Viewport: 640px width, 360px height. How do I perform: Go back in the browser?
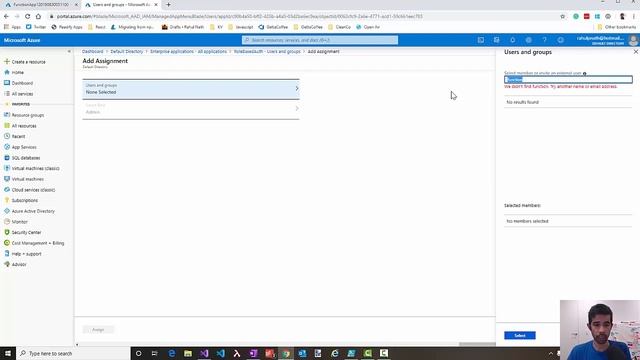[x=6, y=16]
